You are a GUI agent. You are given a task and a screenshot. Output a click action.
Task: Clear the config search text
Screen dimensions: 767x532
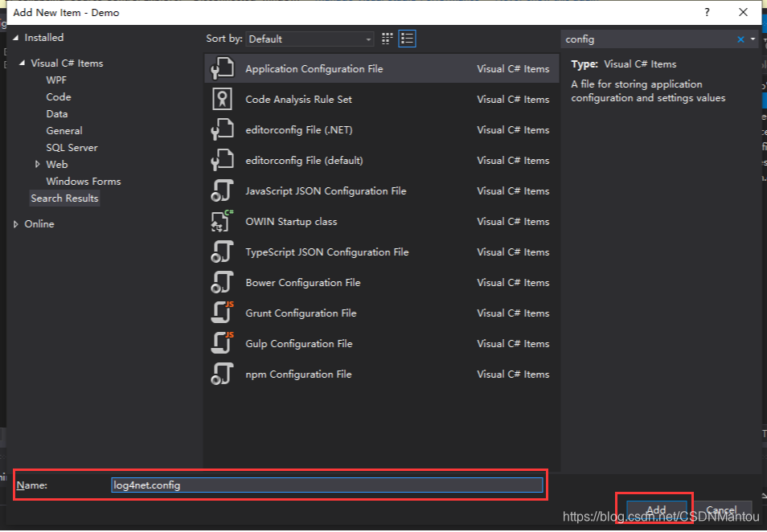740,39
